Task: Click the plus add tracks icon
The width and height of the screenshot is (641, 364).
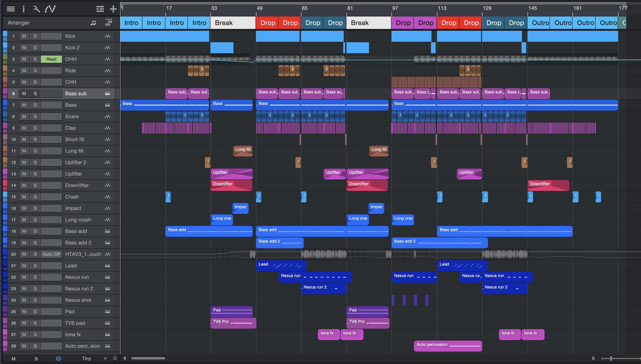Action: (113, 9)
